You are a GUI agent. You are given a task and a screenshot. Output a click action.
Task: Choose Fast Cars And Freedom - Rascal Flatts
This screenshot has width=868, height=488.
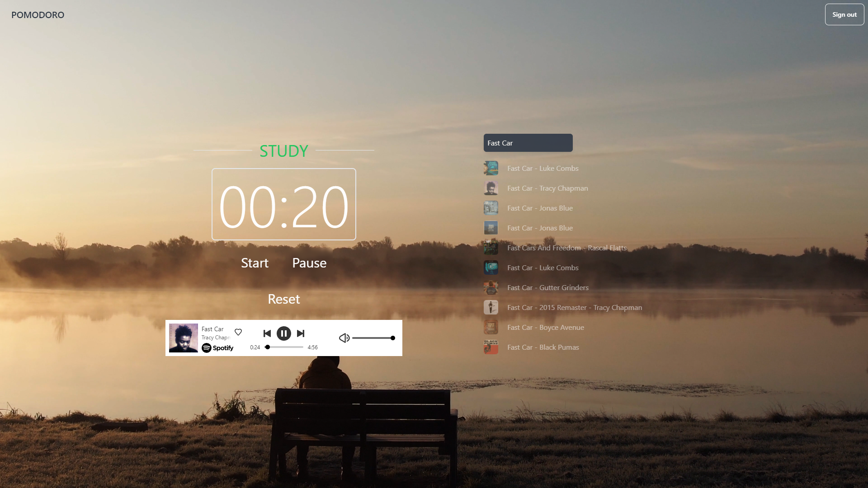click(x=566, y=248)
